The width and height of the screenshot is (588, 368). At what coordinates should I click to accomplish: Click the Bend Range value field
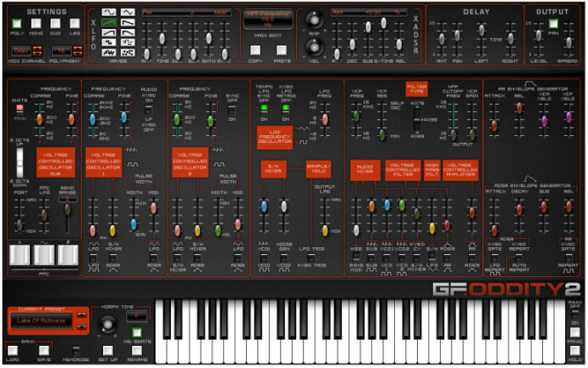coord(68,198)
